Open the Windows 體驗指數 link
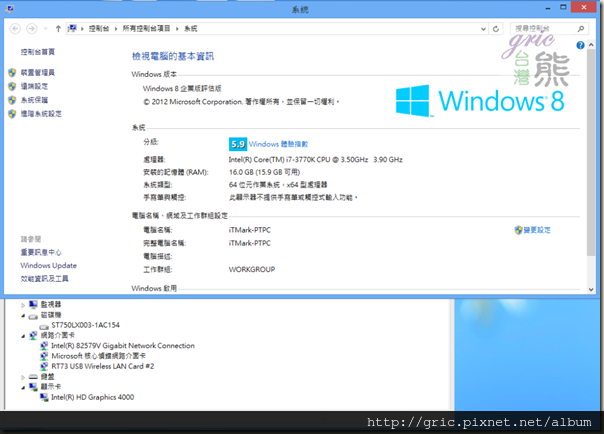 click(279, 144)
